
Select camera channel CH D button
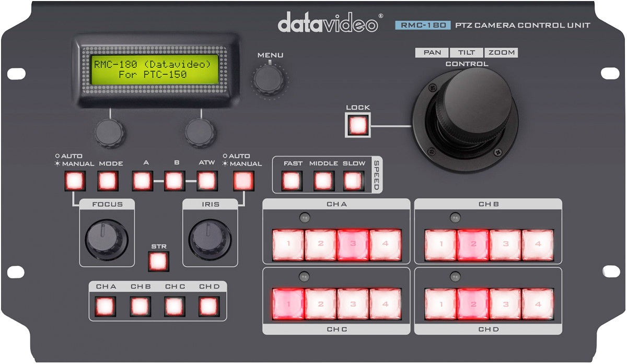pyautogui.click(x=208, y=306)
